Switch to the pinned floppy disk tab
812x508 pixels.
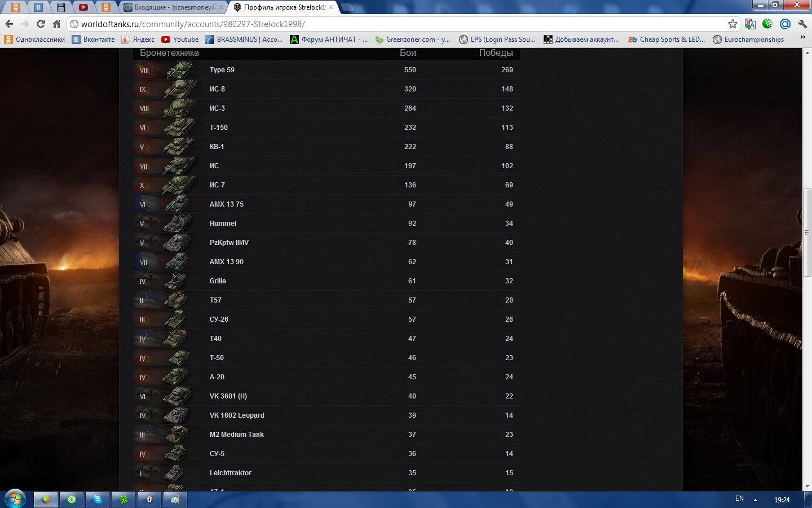[x=61, y=7]
